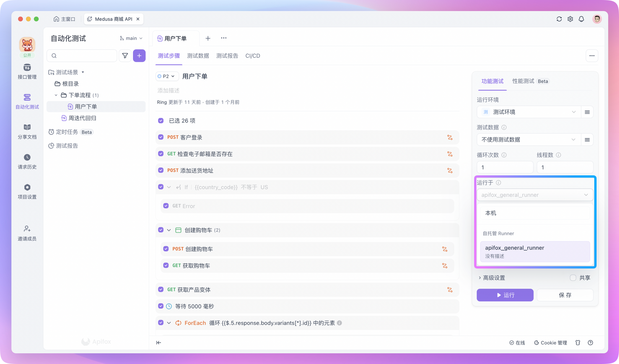Uncheck the POST 客户登录 step
The width and height of the screenshot is (619, 364).
coord(161,137)
